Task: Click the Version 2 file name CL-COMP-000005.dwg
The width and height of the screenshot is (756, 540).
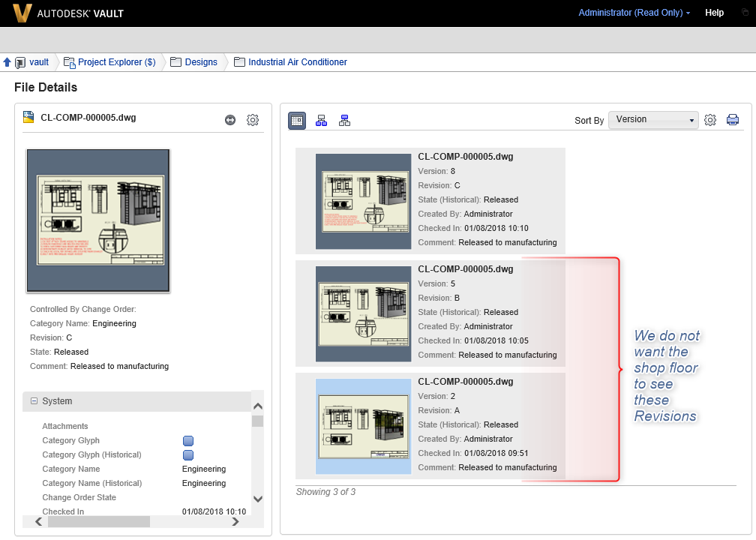Action: click(x=465, y=381)
